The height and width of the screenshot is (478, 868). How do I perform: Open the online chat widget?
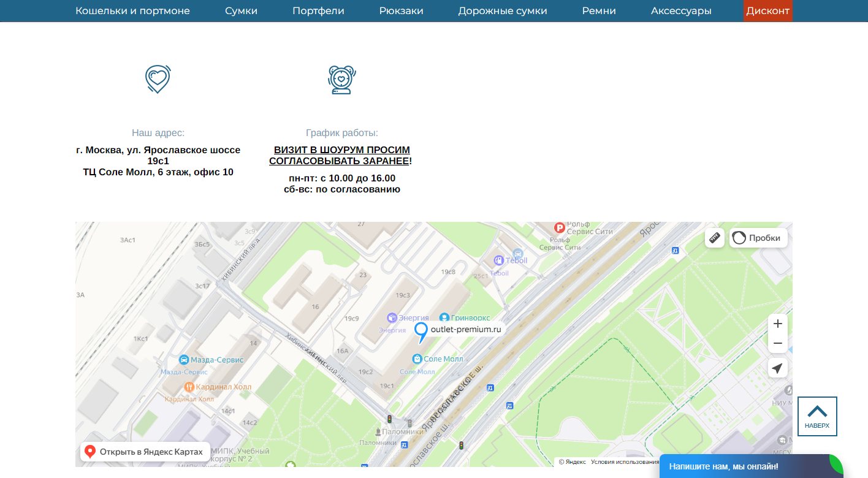pyautogui.click(x=751, y=466)
